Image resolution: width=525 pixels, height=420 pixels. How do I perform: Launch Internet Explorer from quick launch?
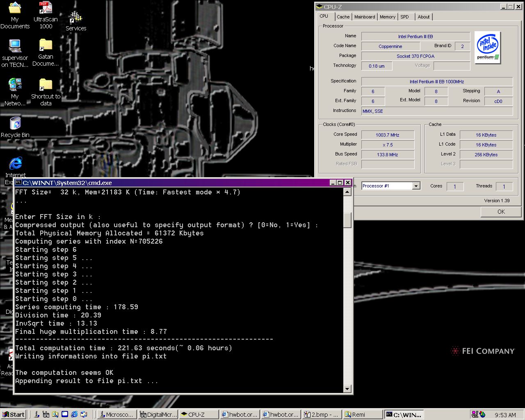74,415
